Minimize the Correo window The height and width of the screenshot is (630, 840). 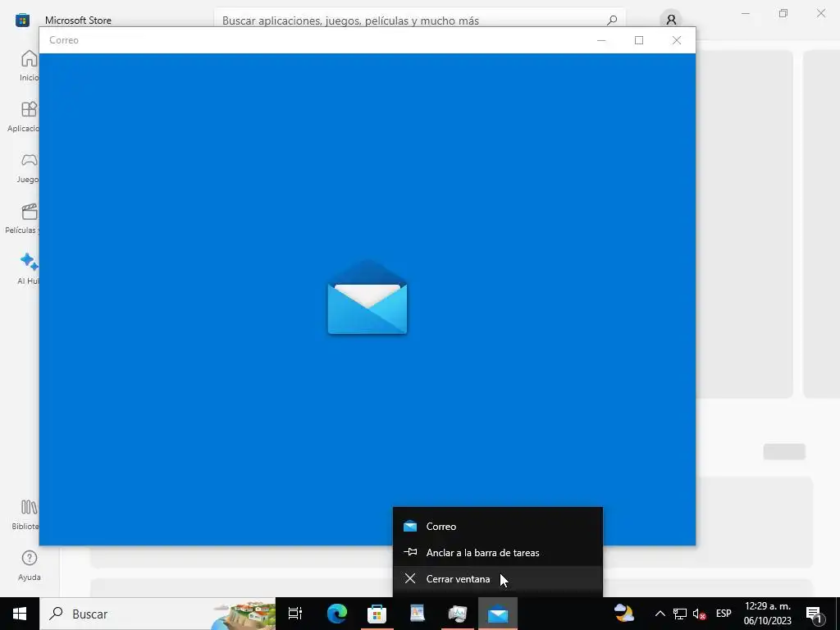pyautogui.click(x=601, y=40)
